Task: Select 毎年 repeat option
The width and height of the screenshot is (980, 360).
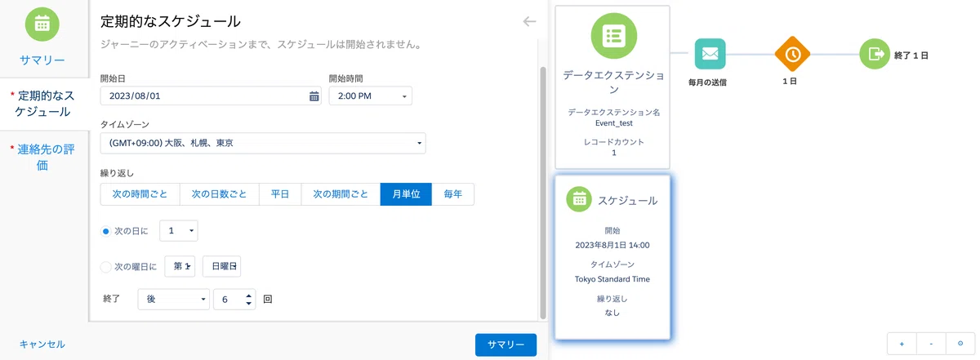Action: click(452, 194)
